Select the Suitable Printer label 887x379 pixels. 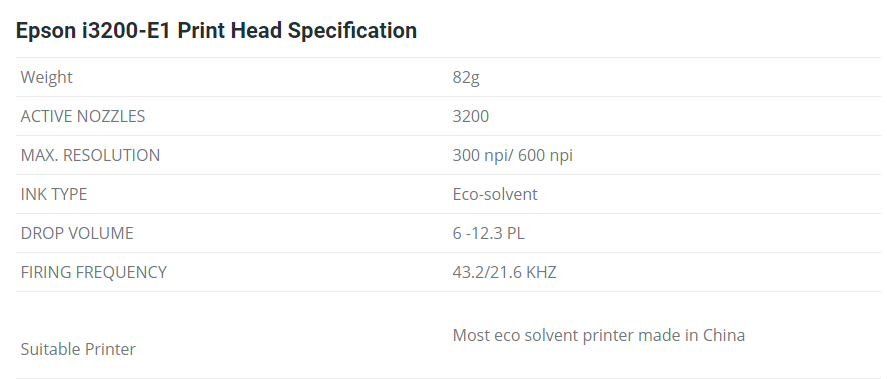(x=78, y=349)
